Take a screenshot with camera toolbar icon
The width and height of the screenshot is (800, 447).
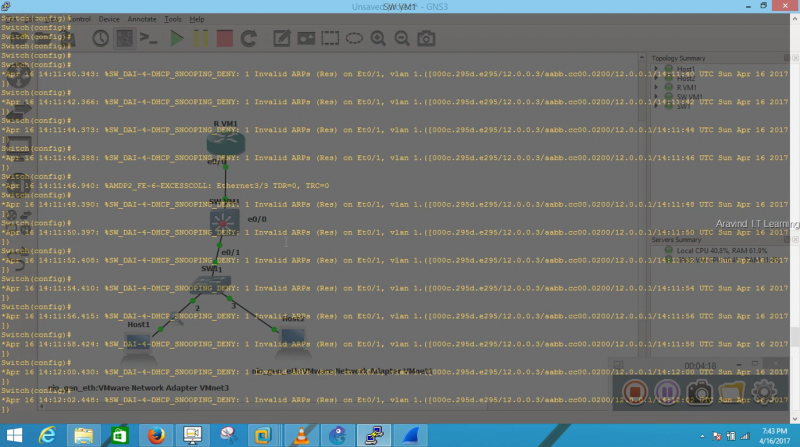tap(427, 39)
